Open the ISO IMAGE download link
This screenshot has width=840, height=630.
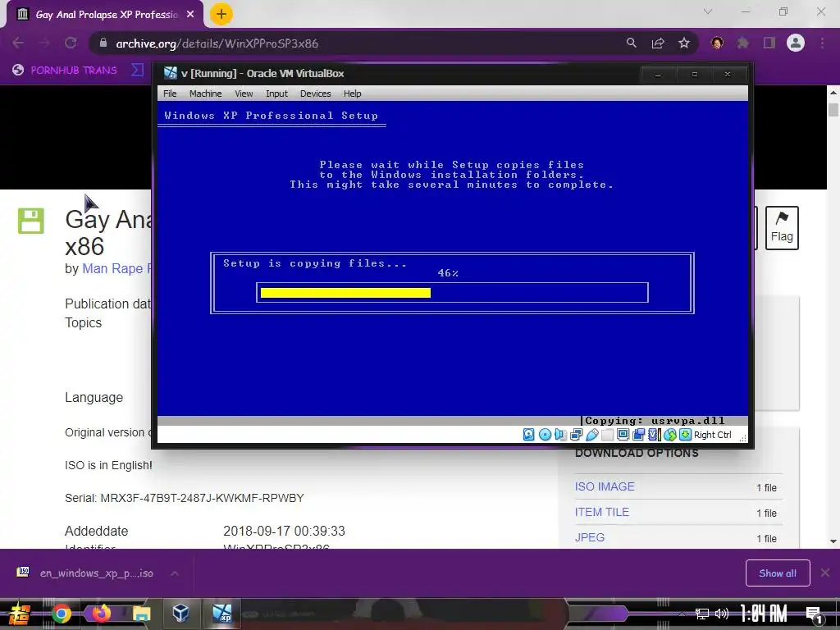pos(605,486)
